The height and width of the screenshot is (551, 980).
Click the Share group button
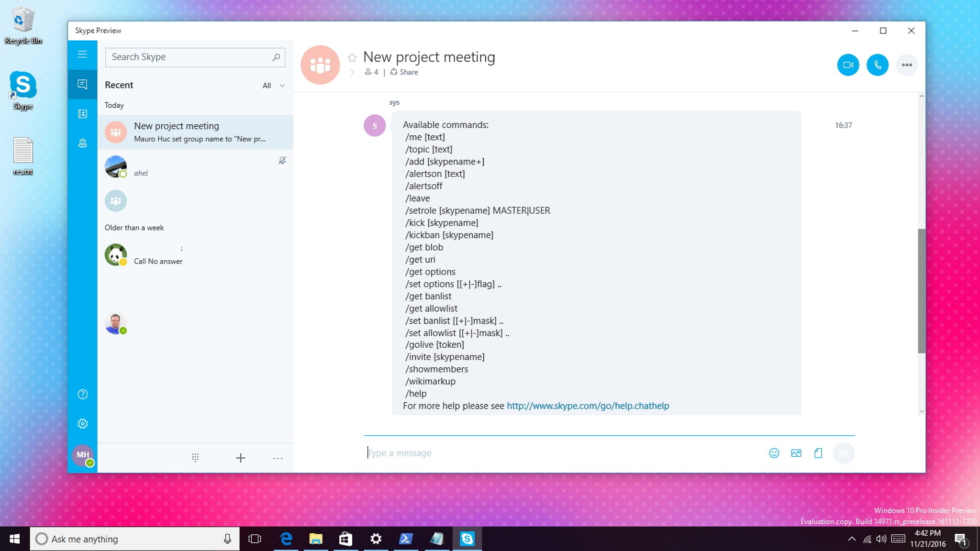click(404, 72)
